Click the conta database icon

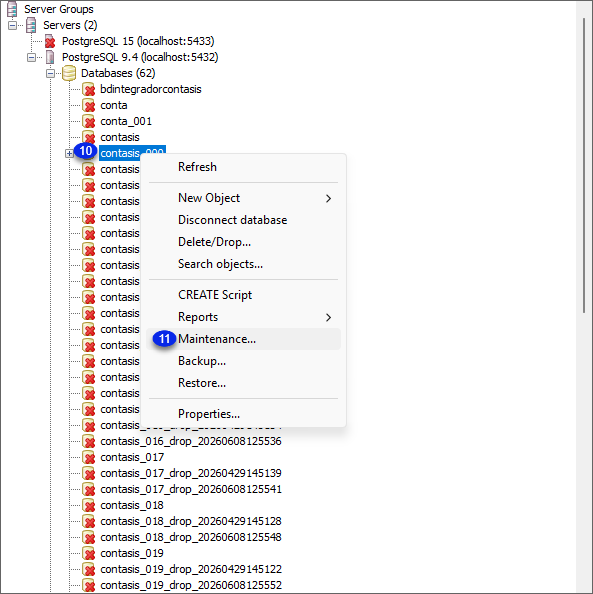coord(88,105)
